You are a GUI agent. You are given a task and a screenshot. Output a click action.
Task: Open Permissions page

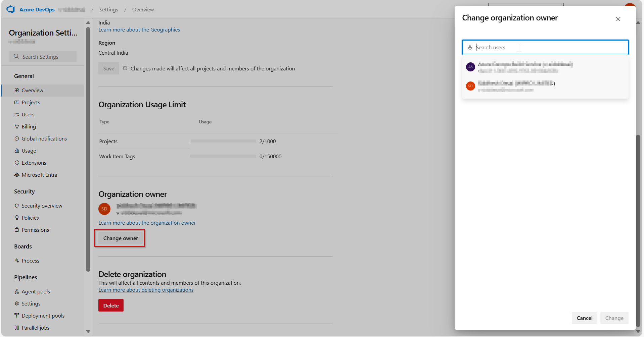tap(43, 230)
